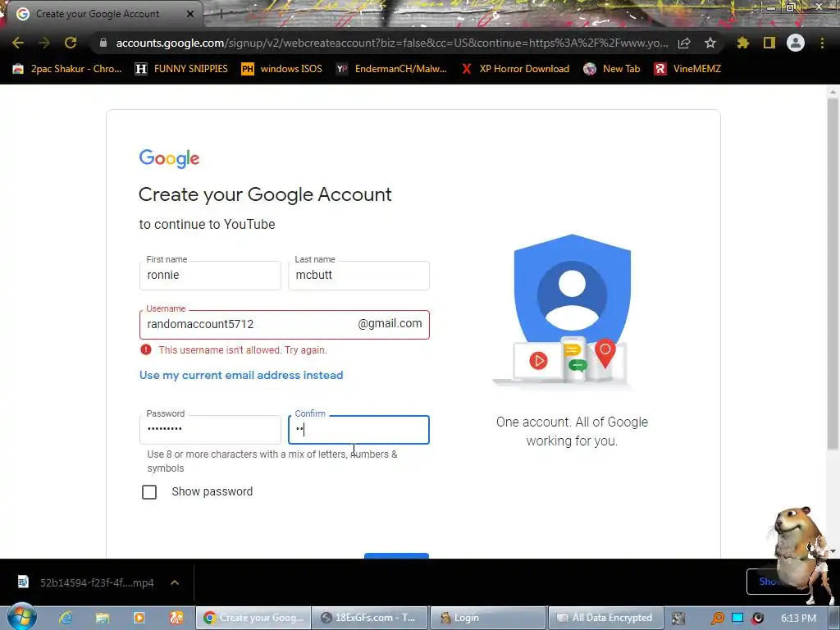Expand the downloaded mp4 file options chevron
This screenshot has height=630, width=840.
pyautogui.click(x=175, y=582)
